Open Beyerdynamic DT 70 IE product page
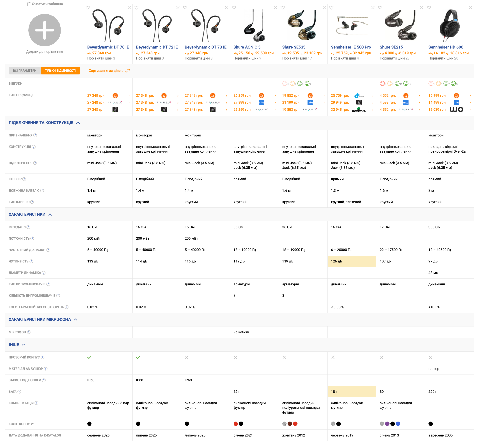 point(108,47)
